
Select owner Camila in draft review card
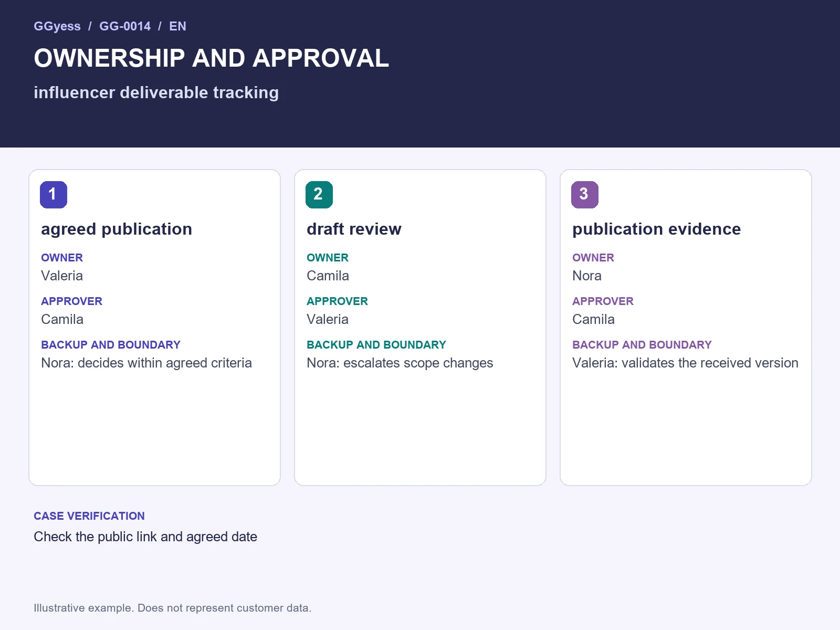point(328,276)
